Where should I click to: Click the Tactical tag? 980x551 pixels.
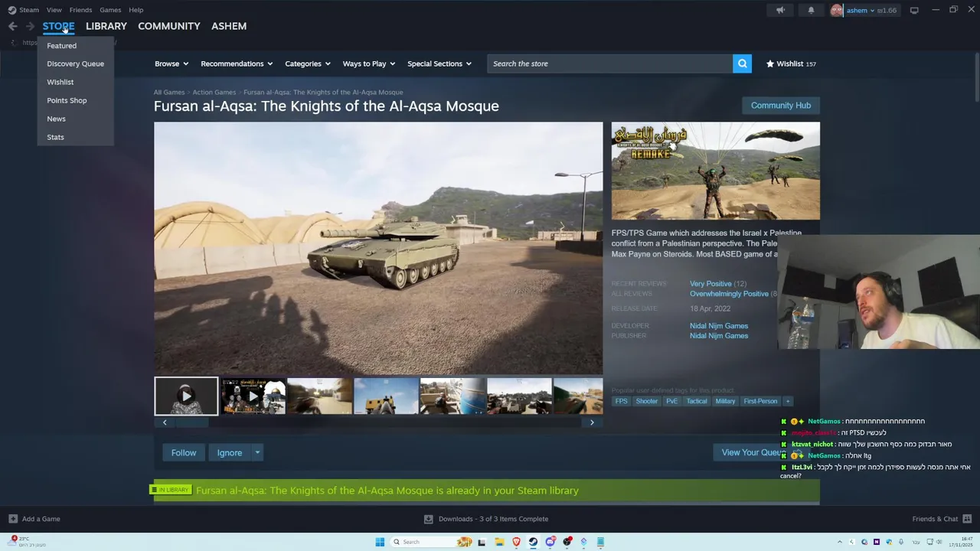[697, 401]
